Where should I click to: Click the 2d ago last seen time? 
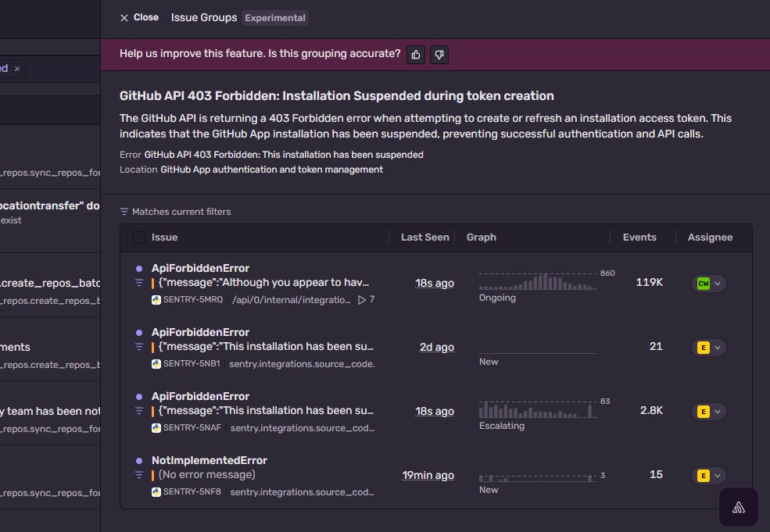click(x=436, y=348)
